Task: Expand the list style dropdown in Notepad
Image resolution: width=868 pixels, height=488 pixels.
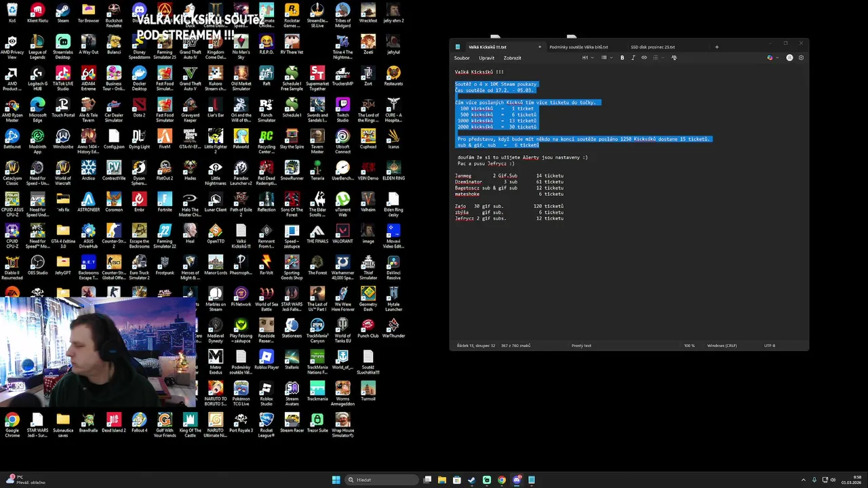Action: pyautogui.click(x=606, y=58)
